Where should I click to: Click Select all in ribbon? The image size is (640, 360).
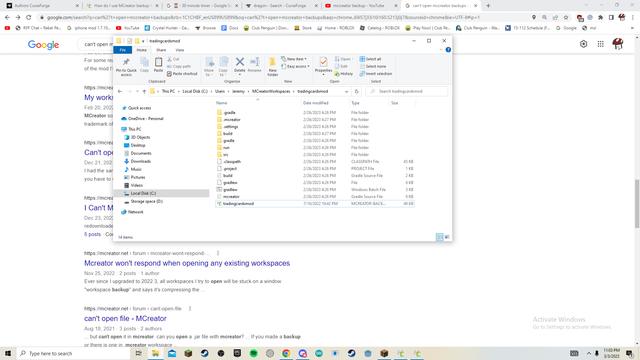370,59
